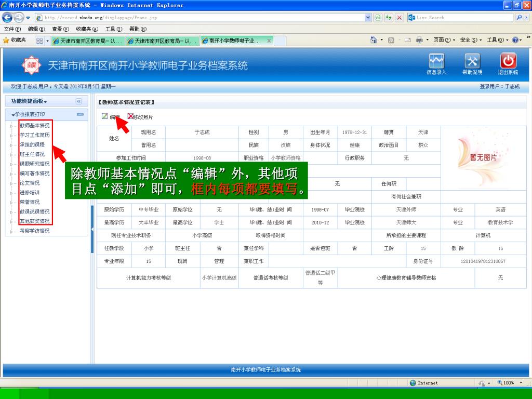Open 班主任情况 in the sidebar tree
This screenshot has width=532, height=399.
tap(32, 154)
